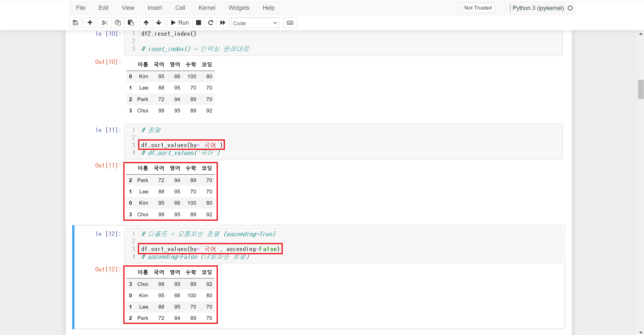Save notebook with the floppy disk icon
644x335 pixels.
75,23
